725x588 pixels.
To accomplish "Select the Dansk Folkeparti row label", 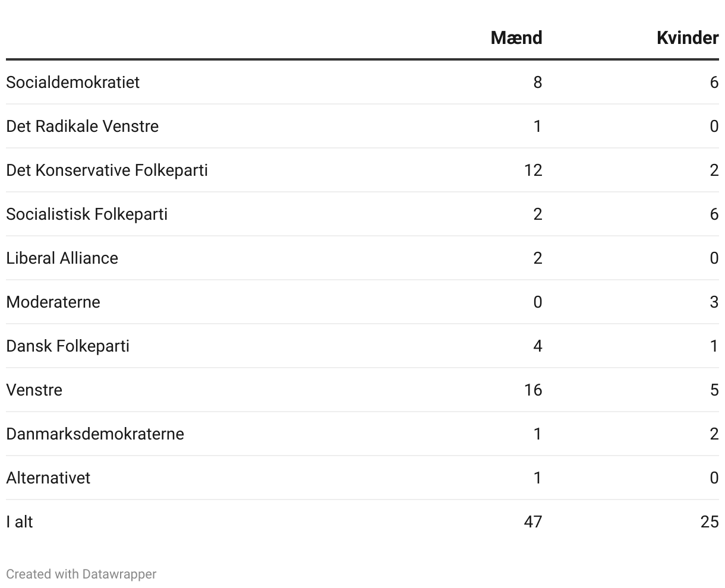I will point(68,346).
